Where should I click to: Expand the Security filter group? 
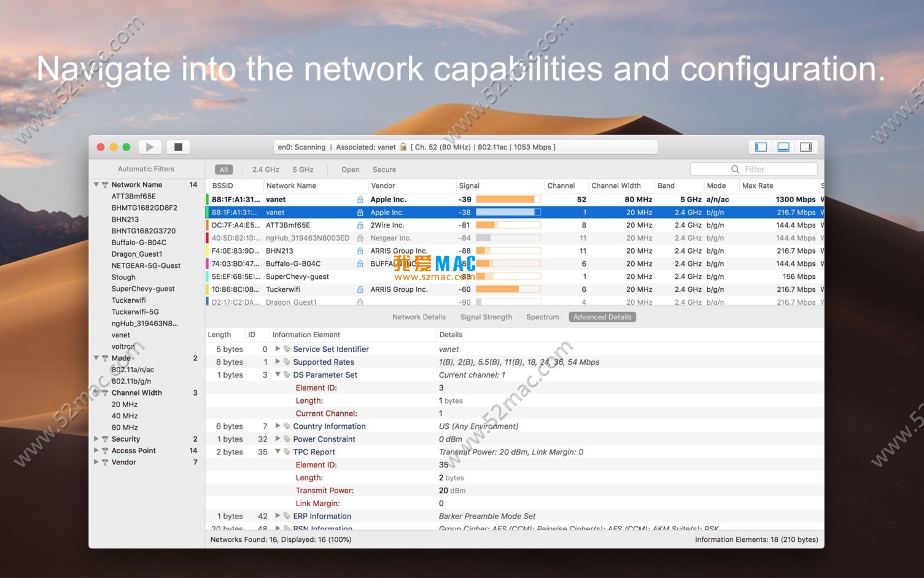[96, 439]
